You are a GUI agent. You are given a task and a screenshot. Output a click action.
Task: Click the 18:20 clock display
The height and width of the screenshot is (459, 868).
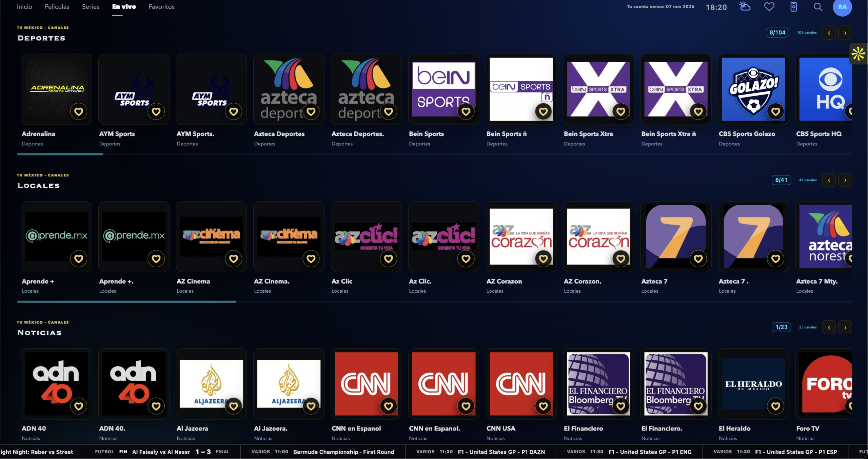point(716,7)
